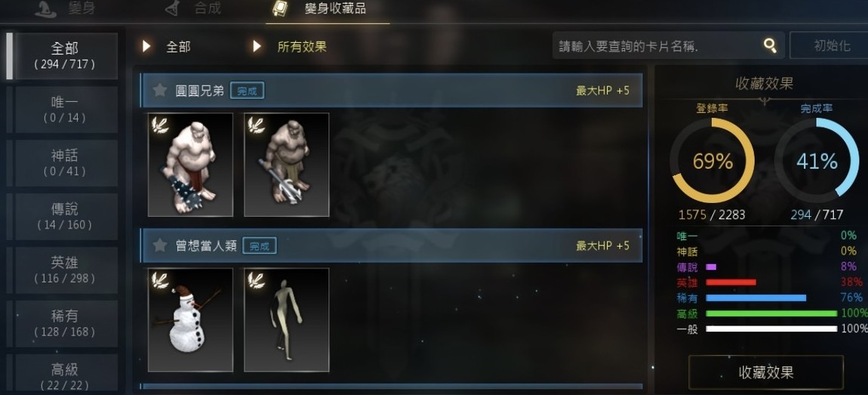Open the 收藏效果 button at bottom
The height and width of the screenshot is (395, 868).
[766, 372]
